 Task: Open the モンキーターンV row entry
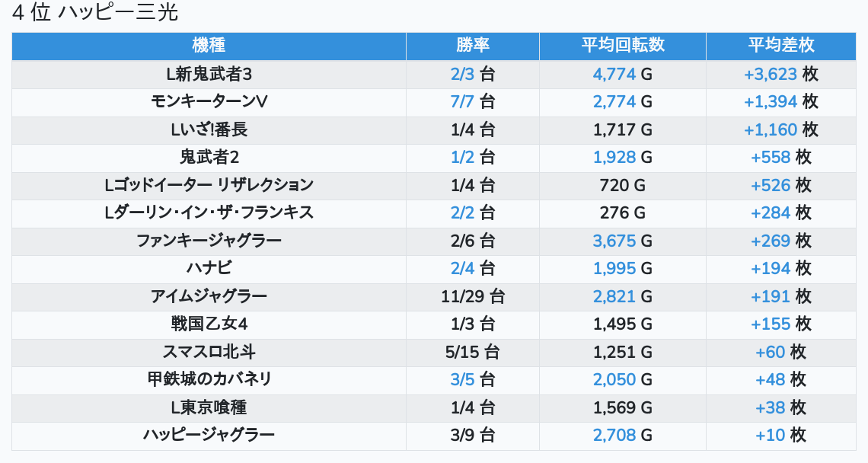pyautogui.click(x=209, y=102)
